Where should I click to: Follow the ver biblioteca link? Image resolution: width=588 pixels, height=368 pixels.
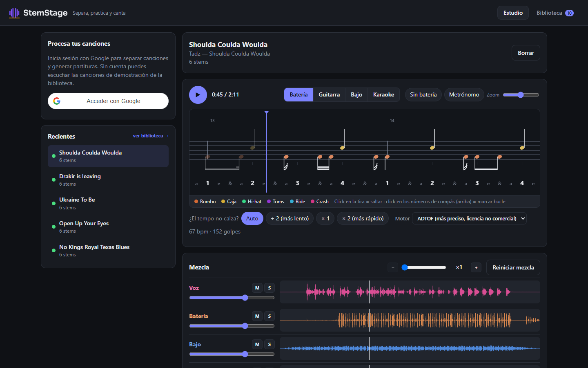[x=151, y=136]
